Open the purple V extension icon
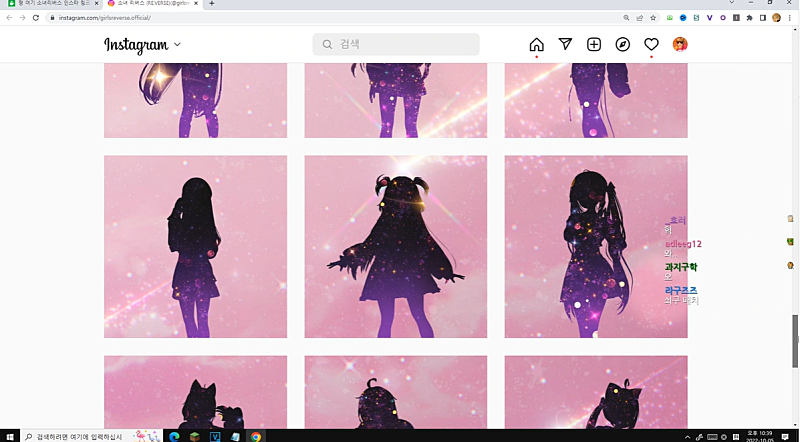This screenshot has height=442, width=800. [x=709, y=18]
